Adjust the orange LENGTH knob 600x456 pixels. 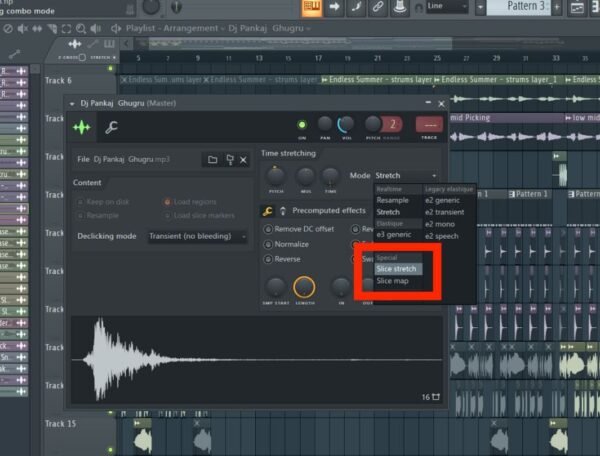coord(305,287)
